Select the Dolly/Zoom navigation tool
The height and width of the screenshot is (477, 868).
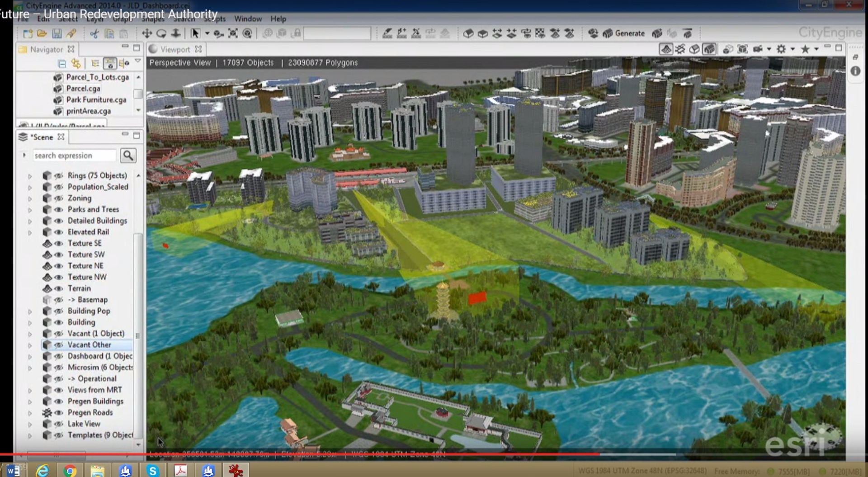176,33
